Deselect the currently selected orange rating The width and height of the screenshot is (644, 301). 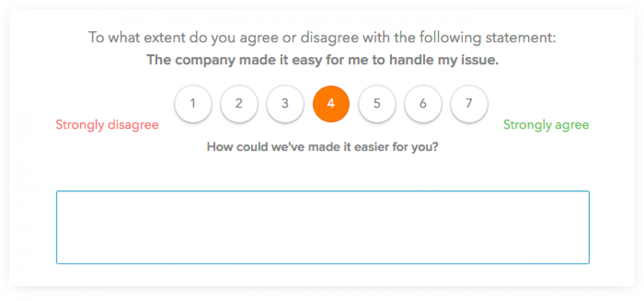pyautogui.click(x=331, y=104)
